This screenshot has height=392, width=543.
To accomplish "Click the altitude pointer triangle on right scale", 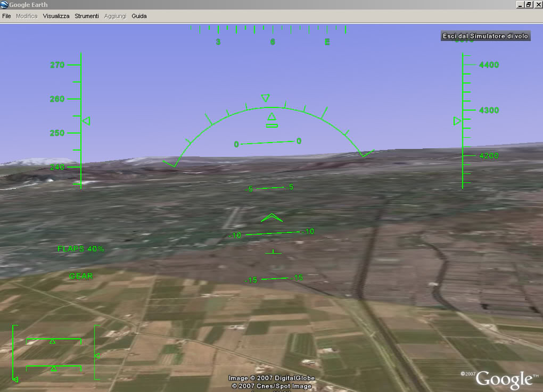I will [457, 121].
